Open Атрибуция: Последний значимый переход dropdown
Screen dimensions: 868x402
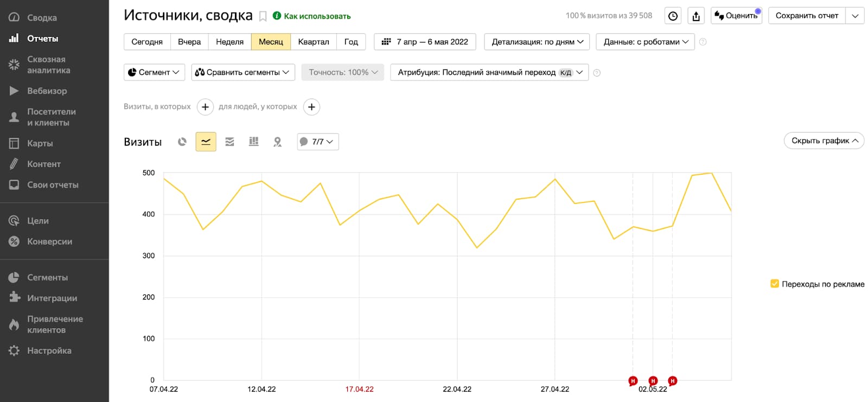pos(489,72)
